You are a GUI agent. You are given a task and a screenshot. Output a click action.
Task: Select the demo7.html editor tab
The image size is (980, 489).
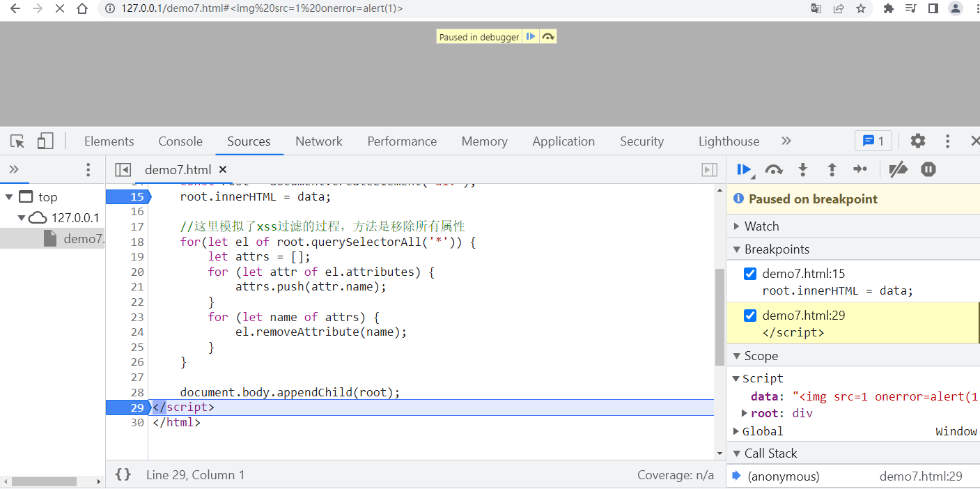point(178,170)
